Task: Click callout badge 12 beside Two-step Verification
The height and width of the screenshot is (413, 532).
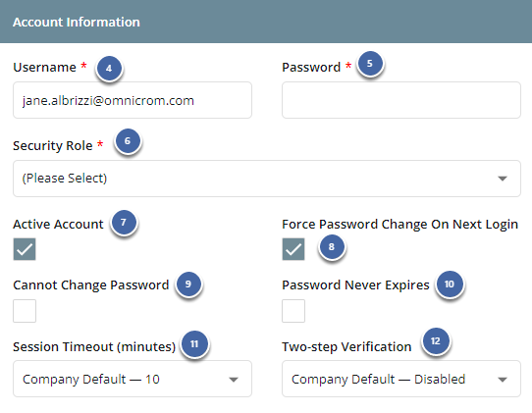Action: [x=436, y=340]
